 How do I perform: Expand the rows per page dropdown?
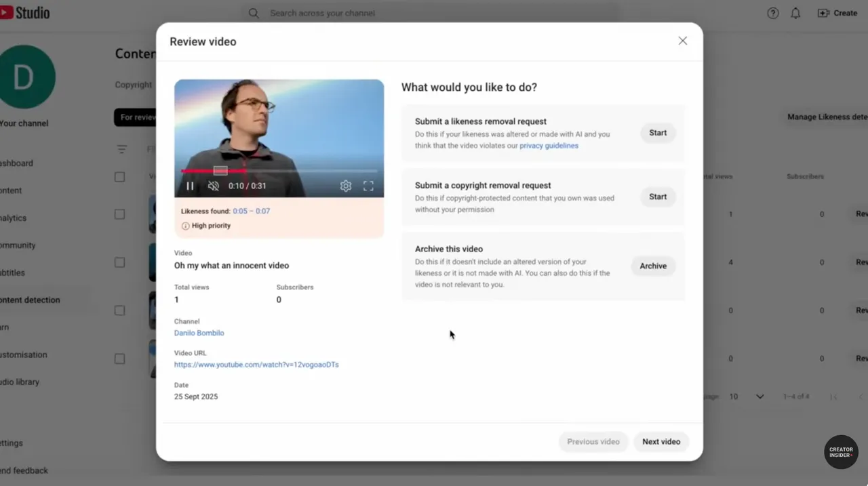pyautogui.click(x=759, y=397)
